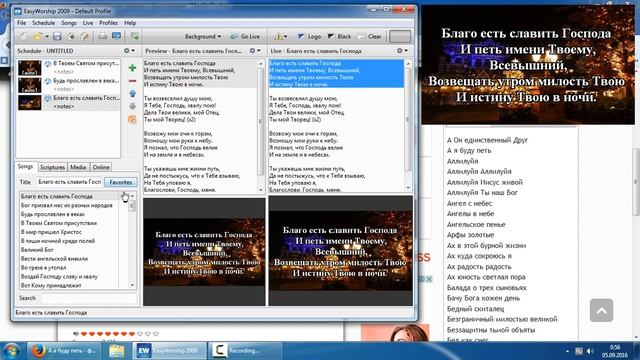Open the Schedule menu
The width and height of the screenshot is (640, 360).
(x=43, y=23)
